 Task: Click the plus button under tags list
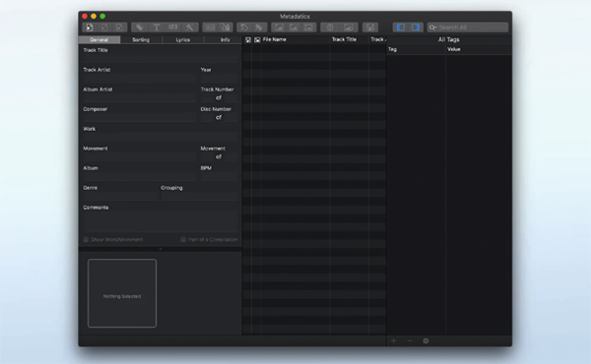(x=393, y=341)
